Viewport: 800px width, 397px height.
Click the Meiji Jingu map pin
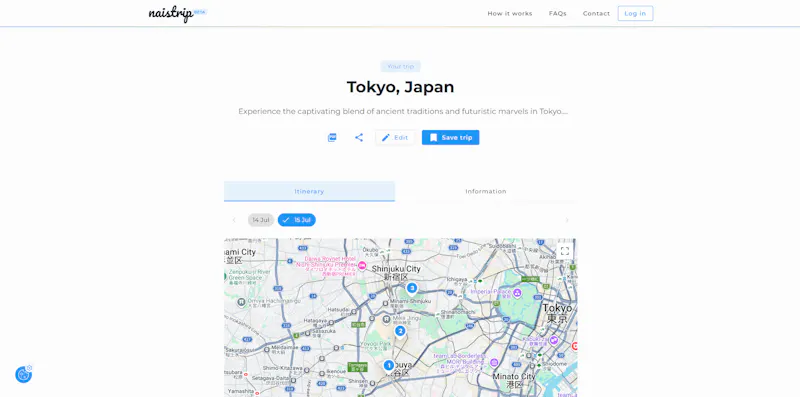click(387, 319)
